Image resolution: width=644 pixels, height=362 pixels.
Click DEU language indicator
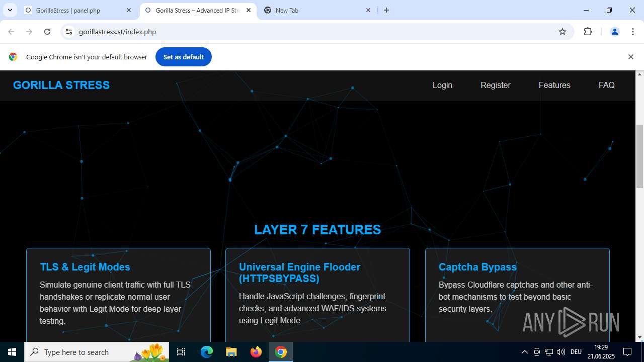tap(576, 352)
